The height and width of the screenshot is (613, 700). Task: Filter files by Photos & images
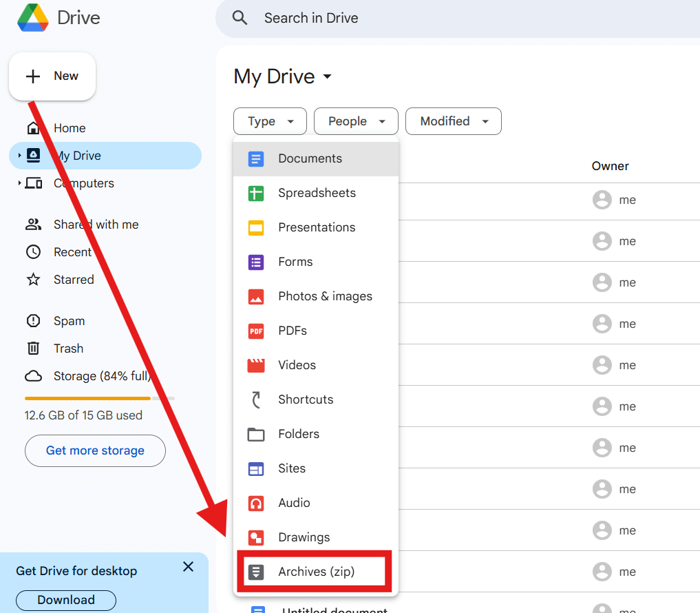[325, 296]
